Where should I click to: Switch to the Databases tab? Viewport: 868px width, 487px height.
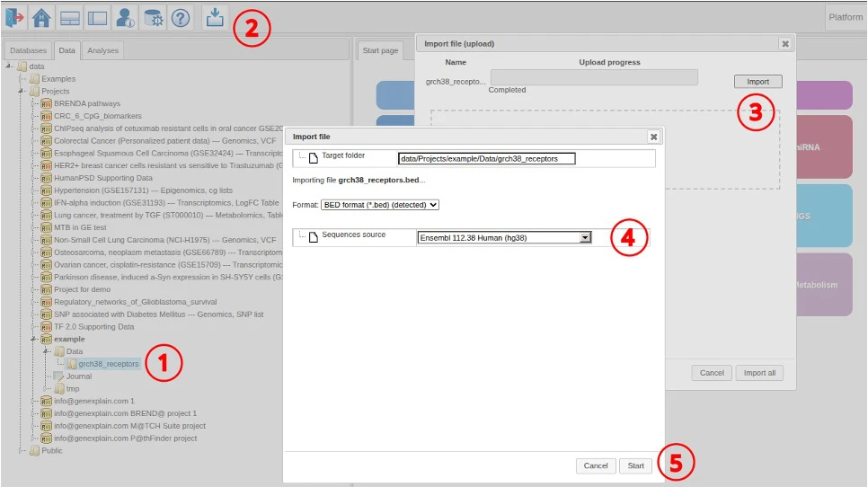pos(28,50)
